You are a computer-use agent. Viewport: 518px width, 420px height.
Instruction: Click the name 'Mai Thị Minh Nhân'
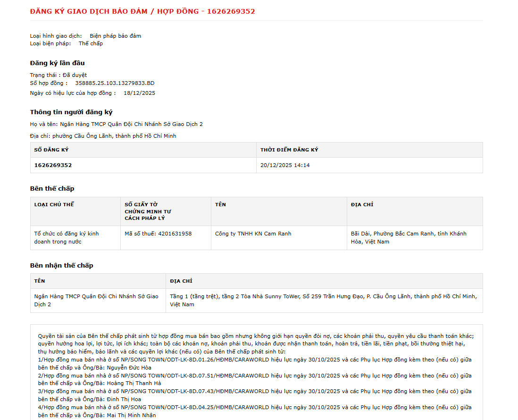coord(131,415)
